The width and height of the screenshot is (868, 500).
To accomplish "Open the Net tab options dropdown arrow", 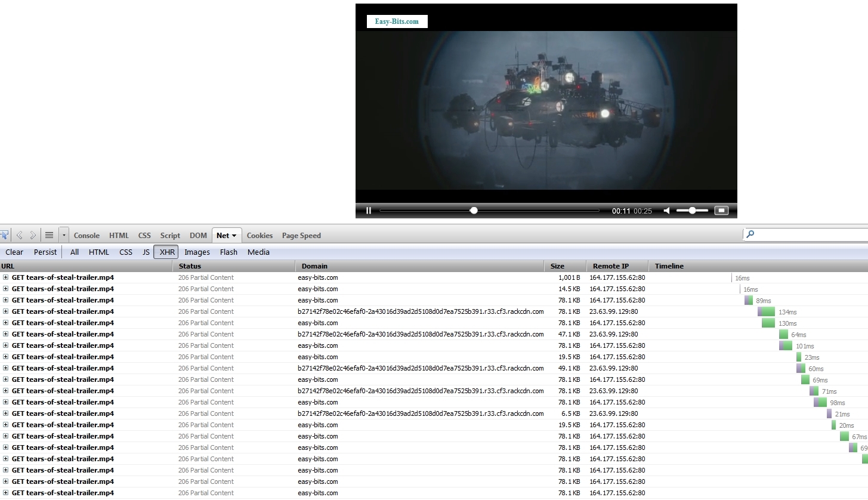I will 234,236.
